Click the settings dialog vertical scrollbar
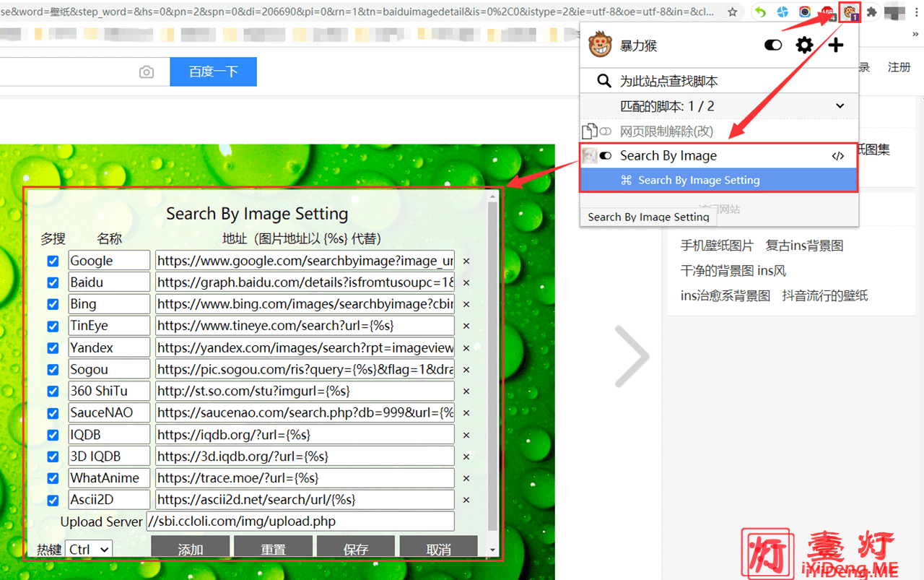The height and width of the screenshot is (580, 924). pos(493,368)
